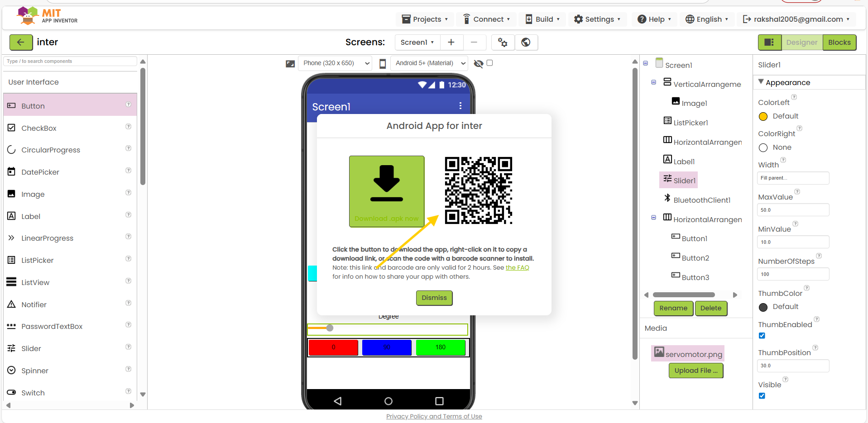Click the globe icon in screens toolbar
Image resolution: width=868 pixels, height=423 pixels.
pos(526,42)
